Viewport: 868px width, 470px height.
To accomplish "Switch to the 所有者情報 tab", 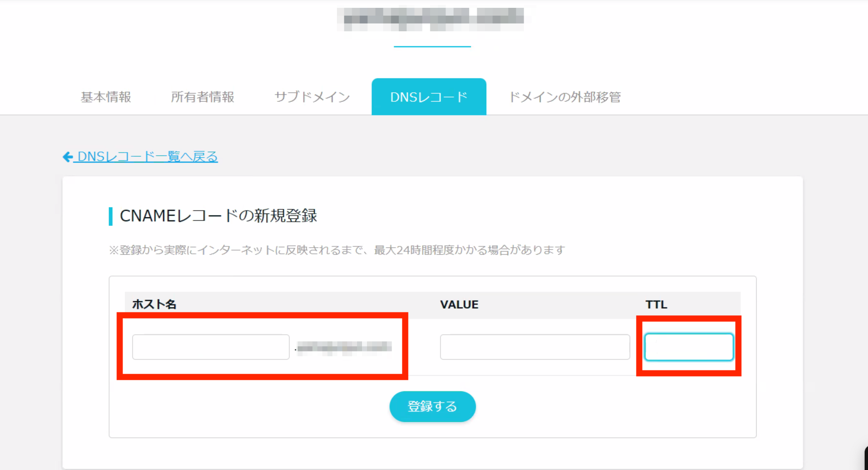I will (202, 97).
